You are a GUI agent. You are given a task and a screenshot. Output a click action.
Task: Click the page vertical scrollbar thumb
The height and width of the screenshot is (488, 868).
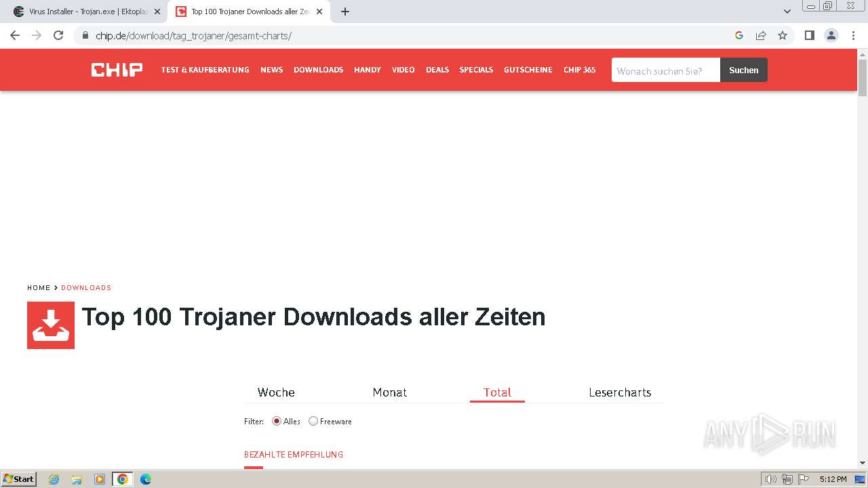click(863, 78)
